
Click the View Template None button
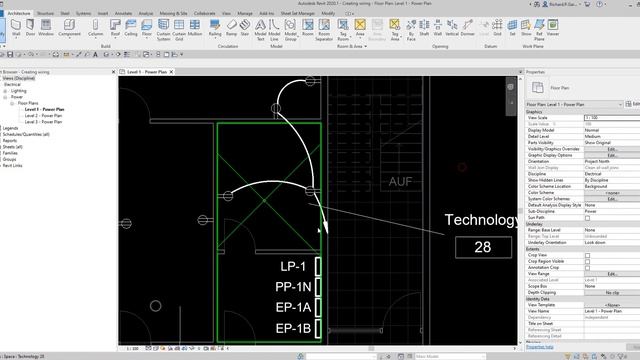point(612,305)
